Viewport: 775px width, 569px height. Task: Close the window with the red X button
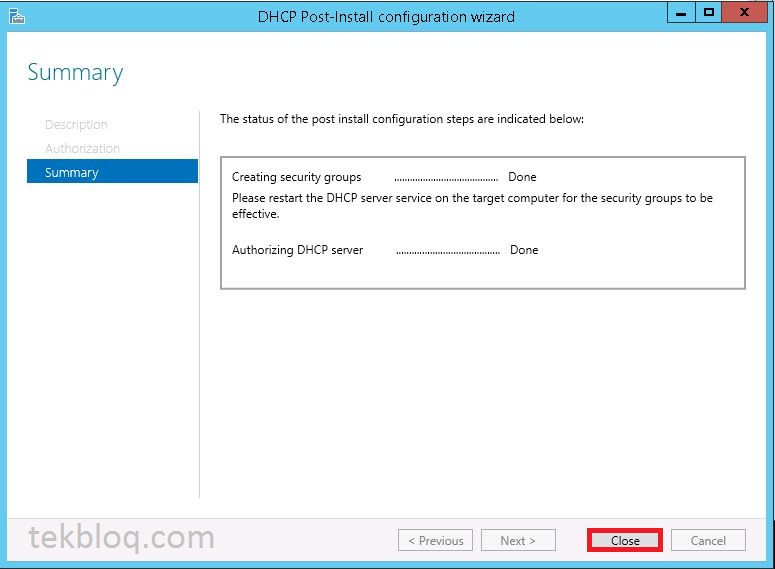744,12
